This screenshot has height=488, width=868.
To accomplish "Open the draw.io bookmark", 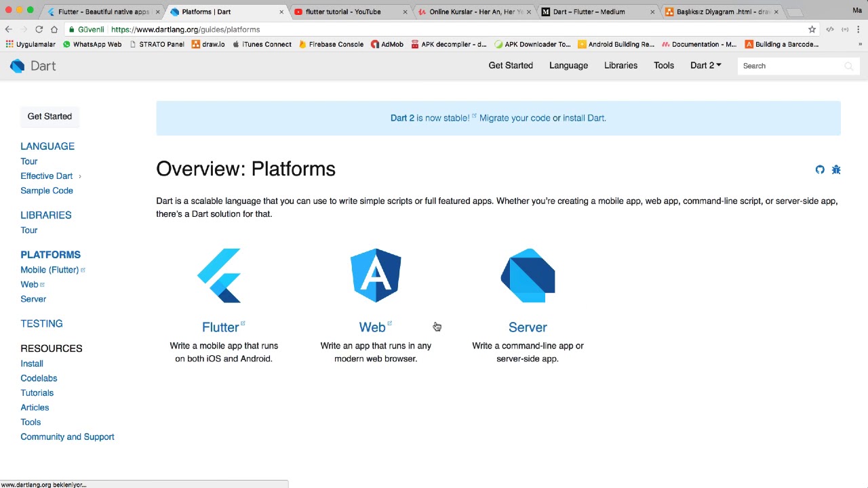I will [208, 44].
